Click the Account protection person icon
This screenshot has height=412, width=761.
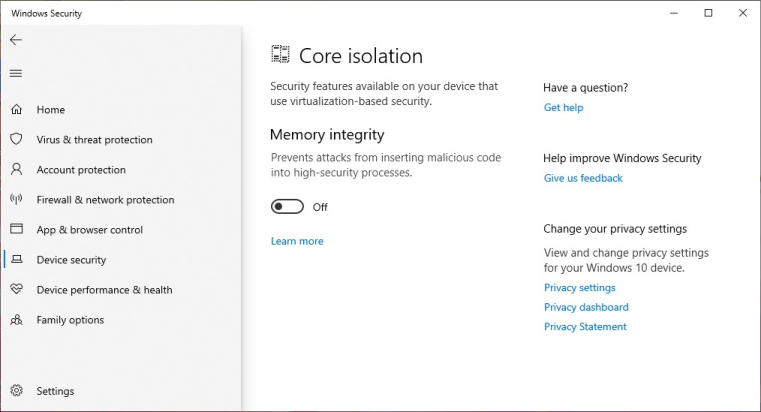pos(17,169)
